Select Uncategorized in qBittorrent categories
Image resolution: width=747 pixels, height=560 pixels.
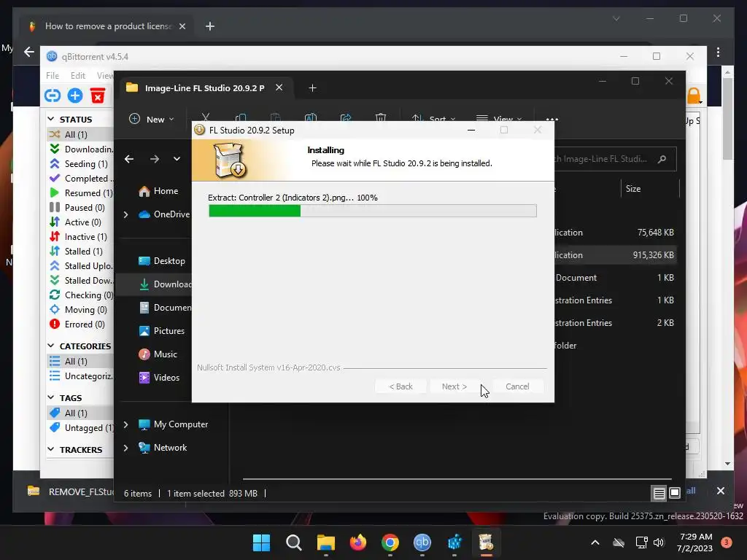click(81, 376)
